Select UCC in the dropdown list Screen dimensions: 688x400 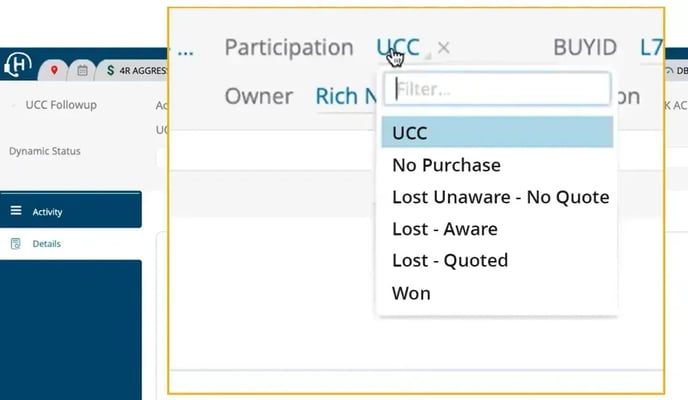pos(495,132)
